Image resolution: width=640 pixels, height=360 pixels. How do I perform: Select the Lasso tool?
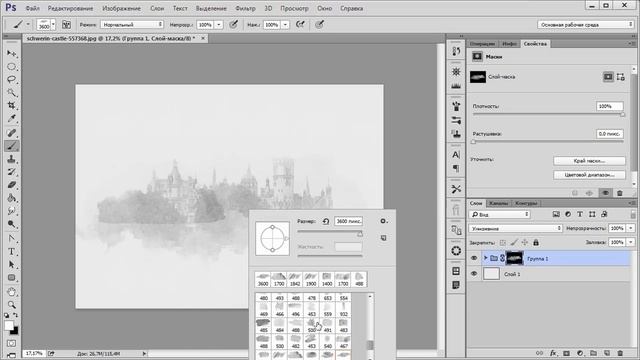pos(11,80)
